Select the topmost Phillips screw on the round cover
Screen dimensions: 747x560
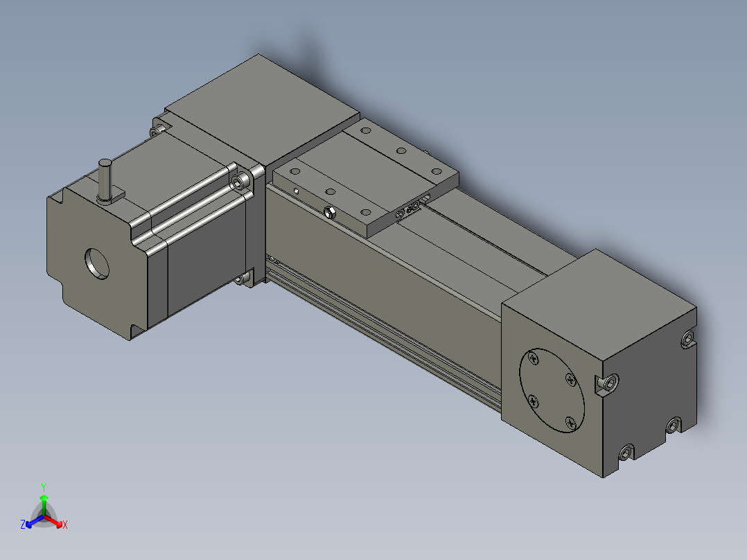534,358
